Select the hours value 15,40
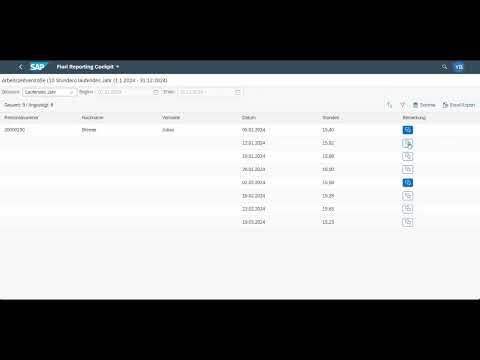The image size is (480, 360). point(328,130)
